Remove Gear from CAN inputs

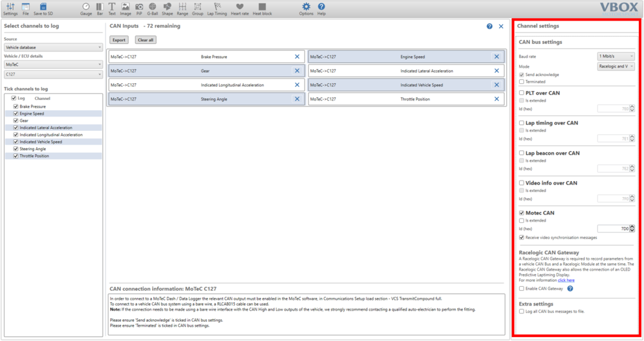(297, 71)
